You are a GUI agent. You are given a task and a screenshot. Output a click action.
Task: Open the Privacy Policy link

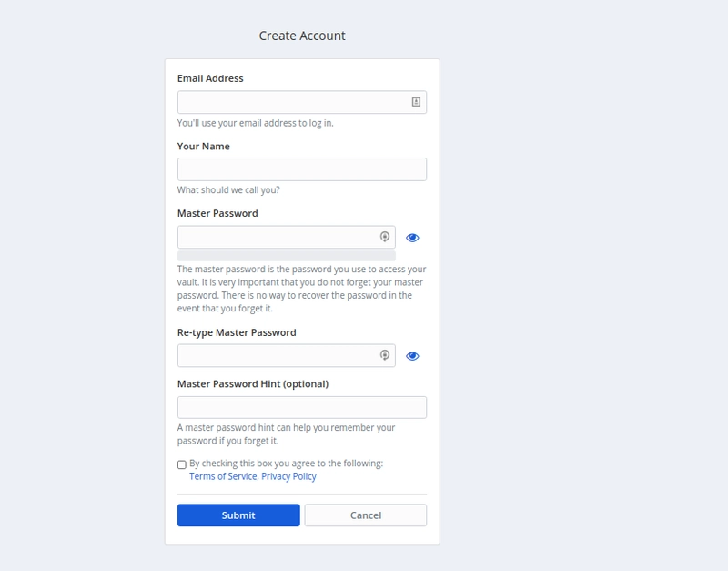tap(288, 476)
